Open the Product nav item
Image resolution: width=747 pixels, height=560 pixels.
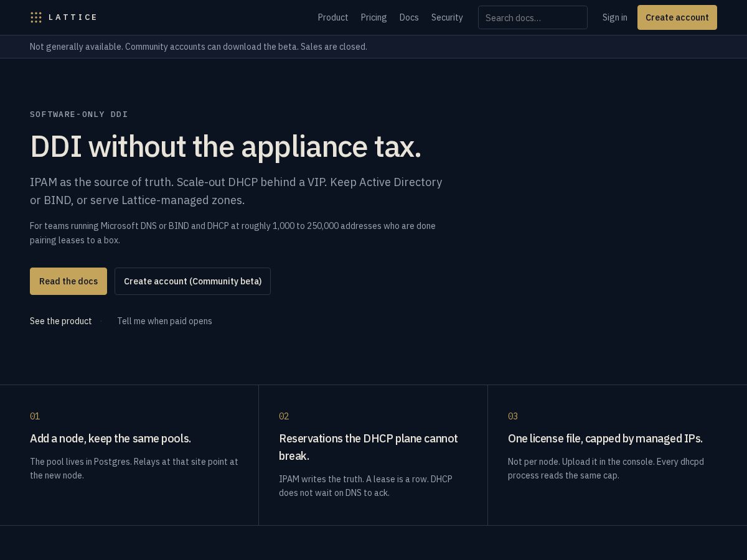(x=333, y=17)
